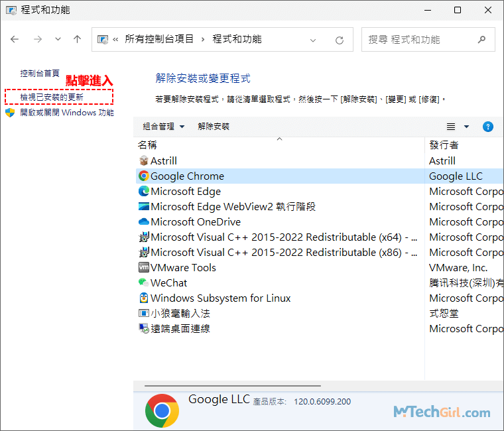Select the Windows Subsystem for Linux penguin icon
The width and height of the screenshot is (504, 431).
144,298
